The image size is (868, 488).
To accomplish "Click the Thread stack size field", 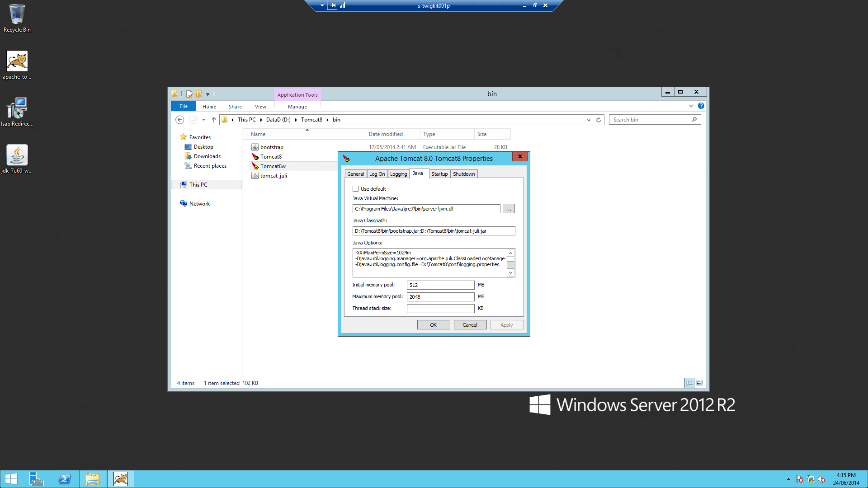I will 440,309.
